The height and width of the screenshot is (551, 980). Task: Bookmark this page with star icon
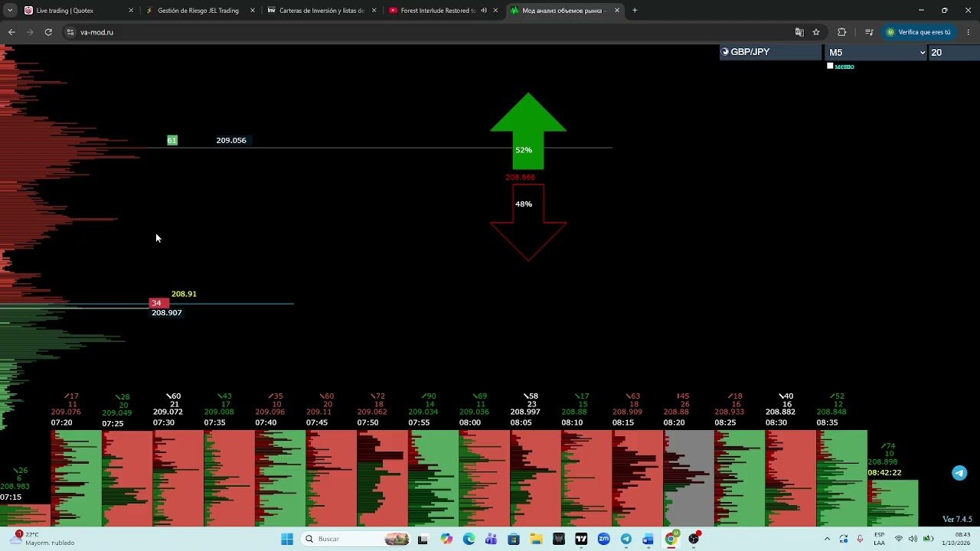816,32
